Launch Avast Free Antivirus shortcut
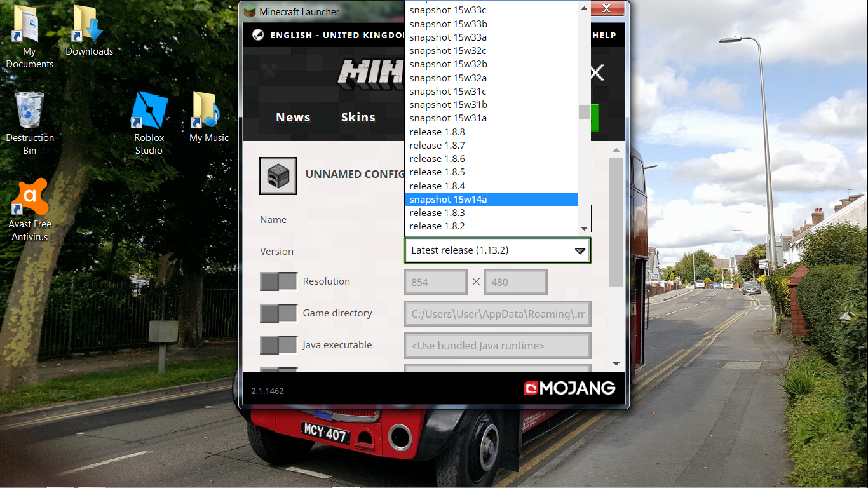 point(29,210)
